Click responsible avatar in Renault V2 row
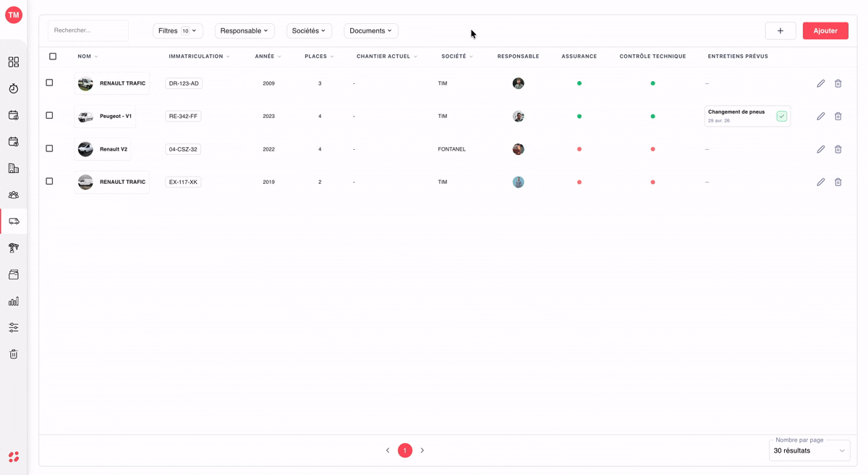The height and width of the screenshot is (475, 868). pyautogui.click(x=518, y=149)
